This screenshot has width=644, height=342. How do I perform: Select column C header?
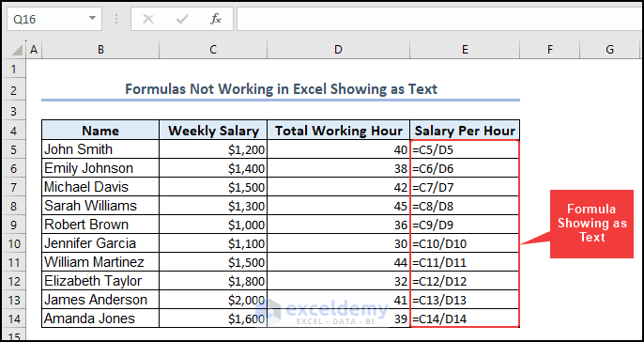[x=213, y=50]
